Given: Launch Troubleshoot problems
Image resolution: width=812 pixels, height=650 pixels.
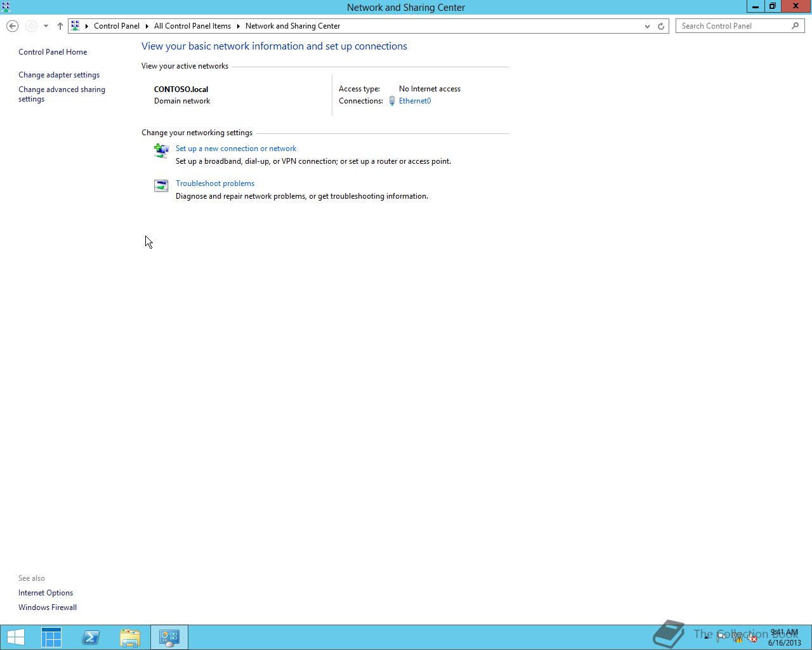Looking at the screenshot, I should tap(215, 183).
